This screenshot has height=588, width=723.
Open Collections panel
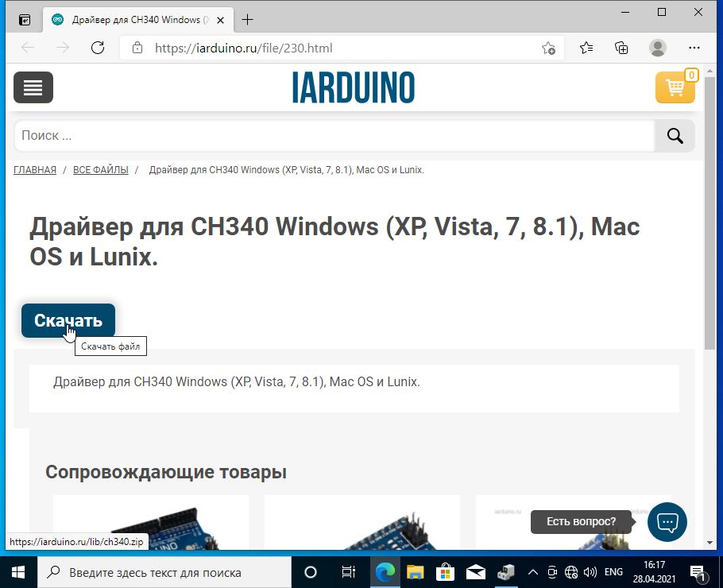(x=621, y=48)
